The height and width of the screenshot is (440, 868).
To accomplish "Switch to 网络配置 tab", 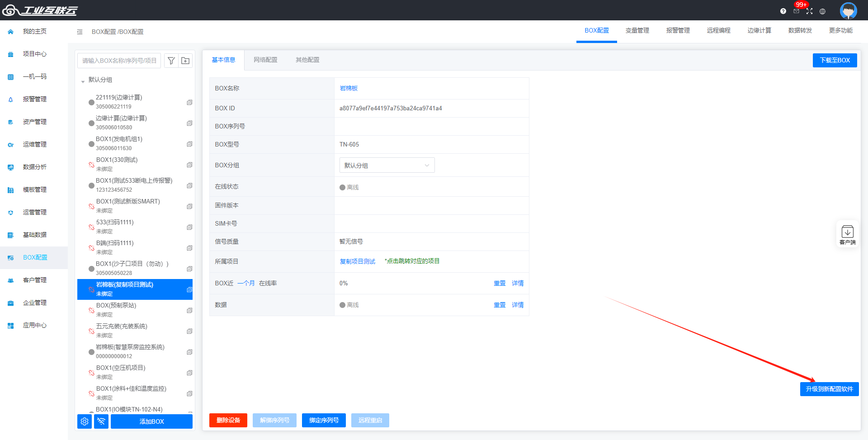I will click(265, 60).
